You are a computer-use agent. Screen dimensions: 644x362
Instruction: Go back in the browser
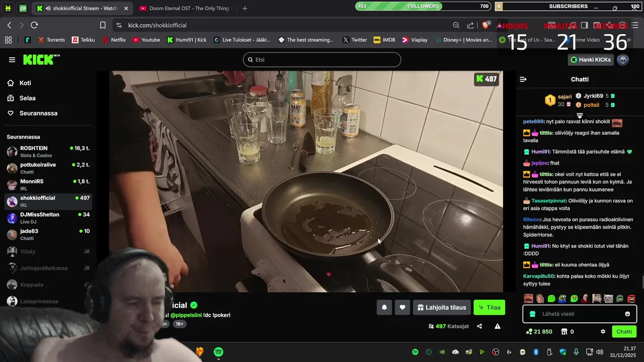[9, 25]
